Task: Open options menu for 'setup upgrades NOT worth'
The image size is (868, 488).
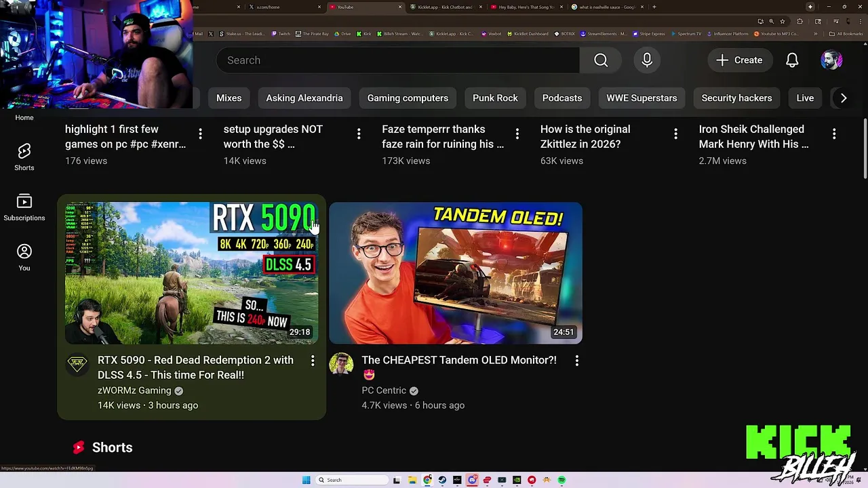Action: [359, 134]
